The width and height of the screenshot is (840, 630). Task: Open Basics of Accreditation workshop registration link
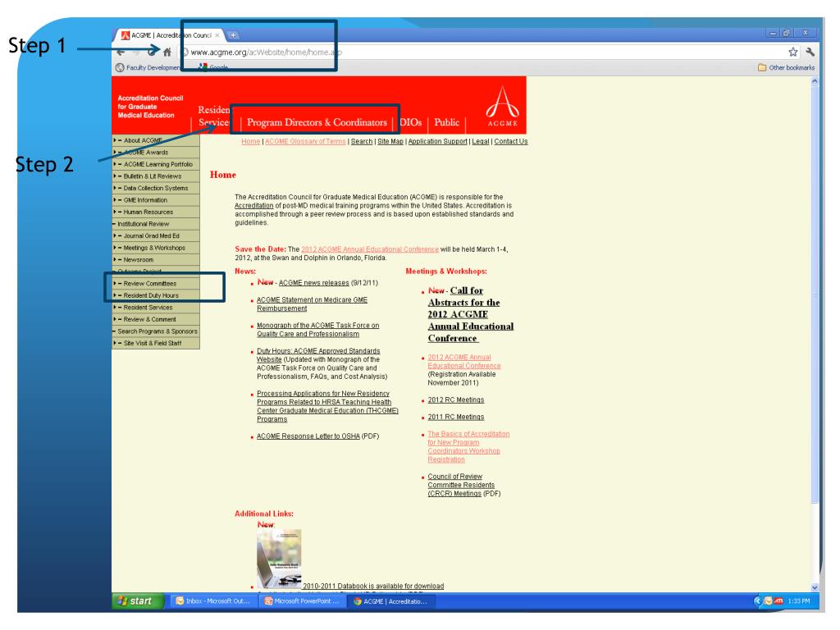pos(468,447)
